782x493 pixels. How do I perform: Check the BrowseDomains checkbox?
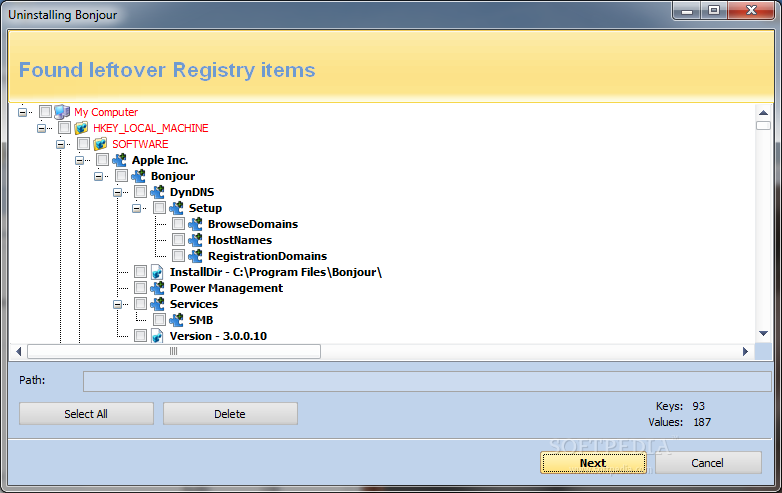[178, 223]
